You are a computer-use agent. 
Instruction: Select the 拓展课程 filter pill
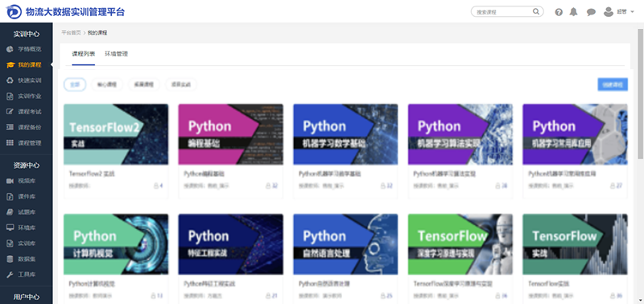tap(144, 84)
